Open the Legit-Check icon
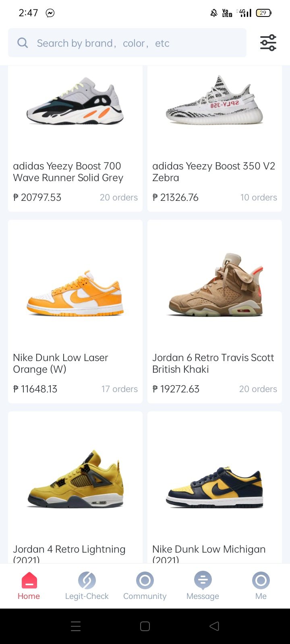 click(x=87, y=580)
